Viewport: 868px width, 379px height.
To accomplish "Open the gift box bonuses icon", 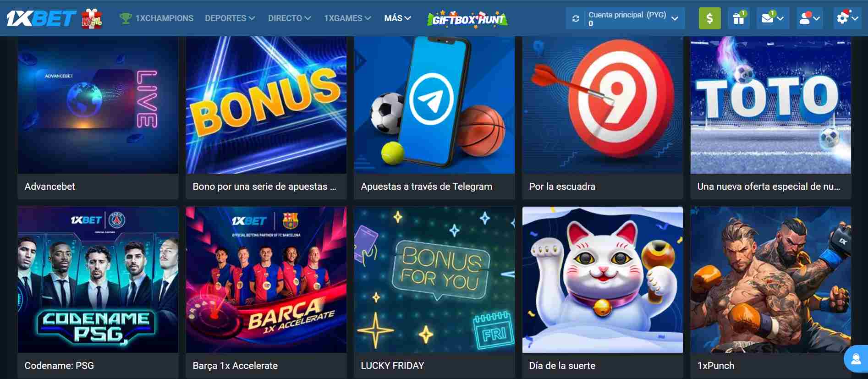I will pos(738,18).
